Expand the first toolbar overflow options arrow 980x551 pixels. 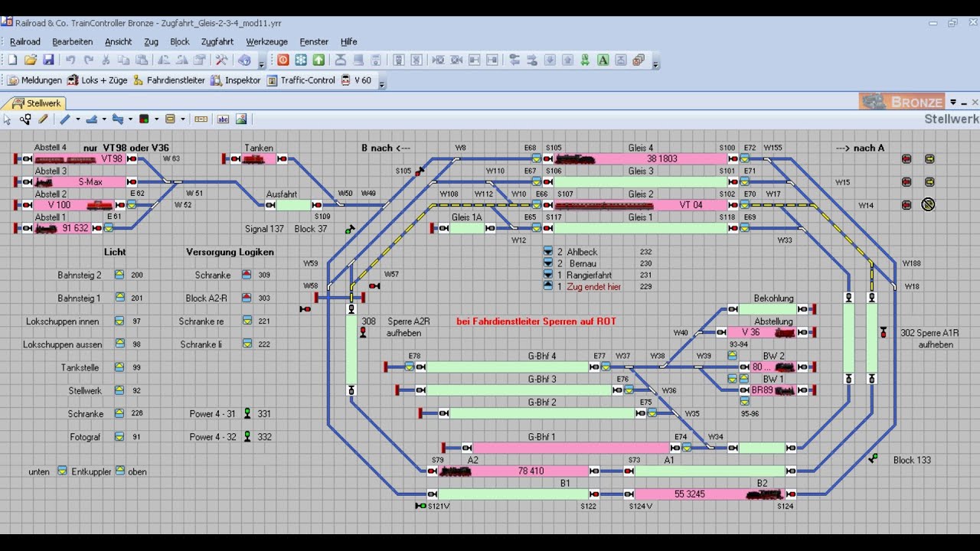tap(262, 64)
